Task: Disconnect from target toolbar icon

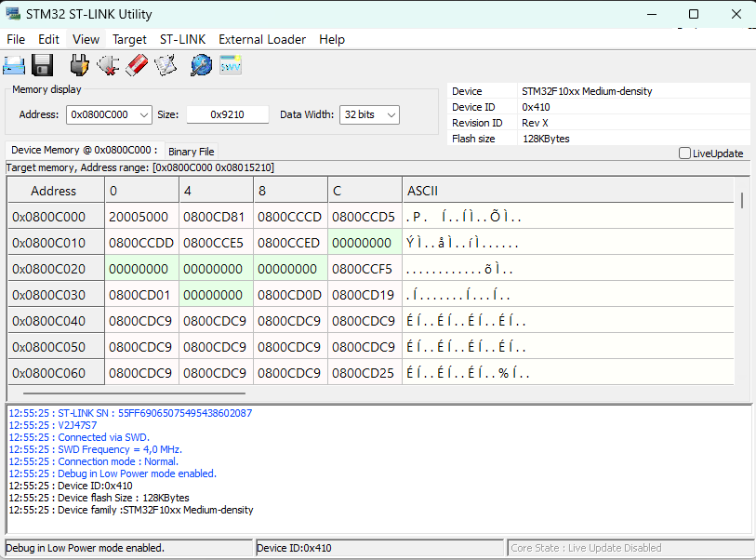Action: [108, 65]
